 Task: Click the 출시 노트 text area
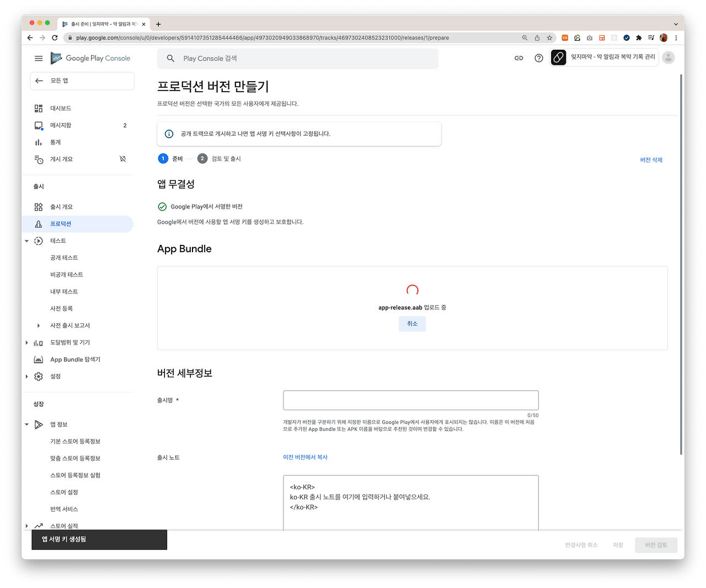(411, 503)
